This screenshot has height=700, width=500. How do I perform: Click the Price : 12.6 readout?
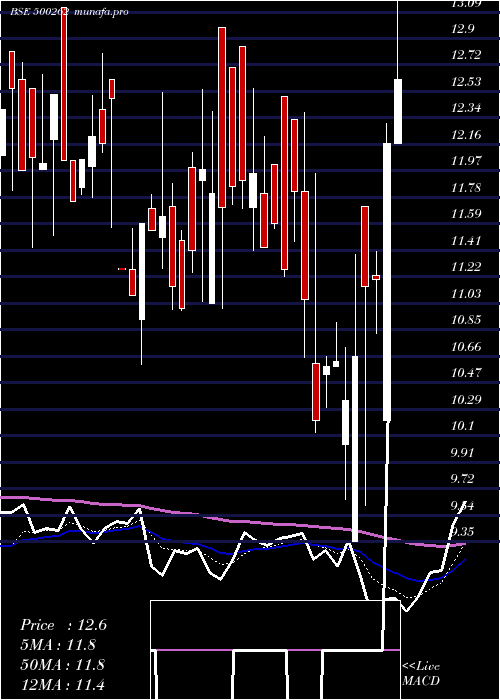(63, 625)
